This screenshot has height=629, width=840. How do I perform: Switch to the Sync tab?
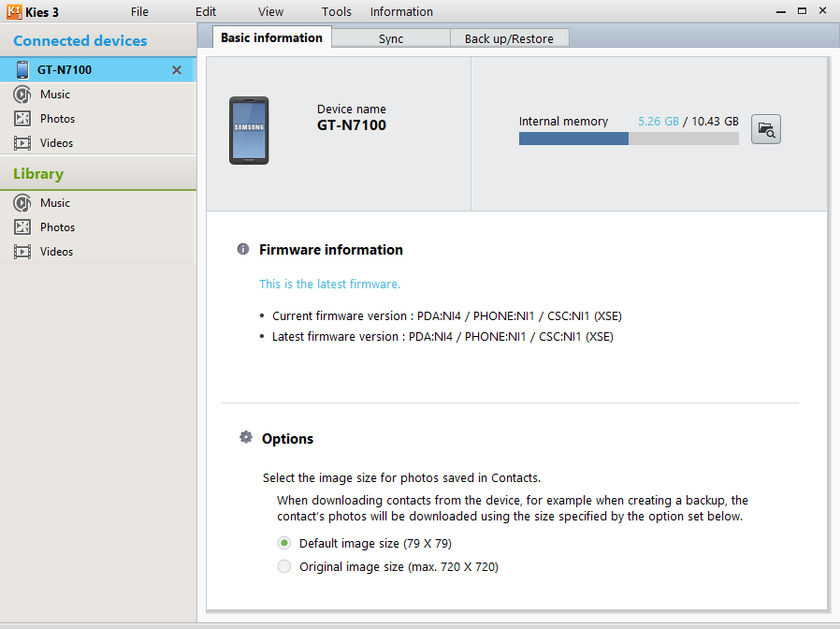391,38
